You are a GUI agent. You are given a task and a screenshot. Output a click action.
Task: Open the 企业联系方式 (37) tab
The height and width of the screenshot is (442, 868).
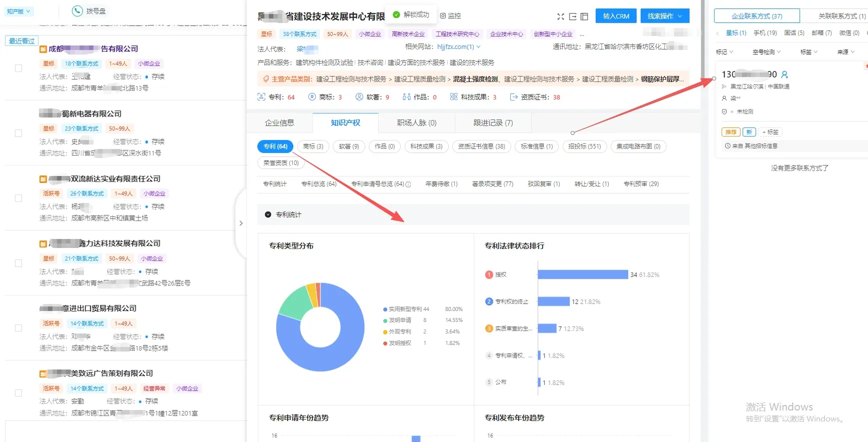[757, 16]
